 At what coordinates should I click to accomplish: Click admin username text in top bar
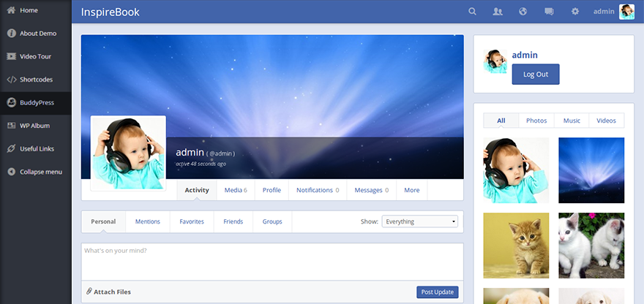coord(604,12)
